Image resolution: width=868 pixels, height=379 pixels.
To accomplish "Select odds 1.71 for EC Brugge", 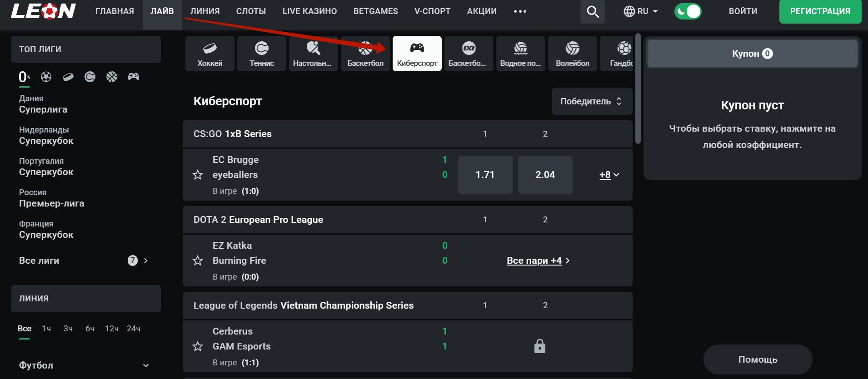I will (x=485, y=175).
